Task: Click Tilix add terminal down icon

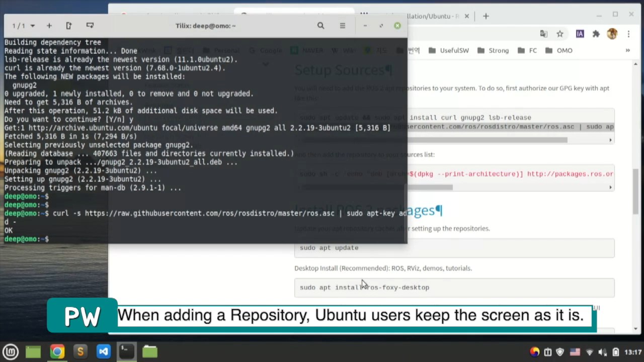Action: 90,26
